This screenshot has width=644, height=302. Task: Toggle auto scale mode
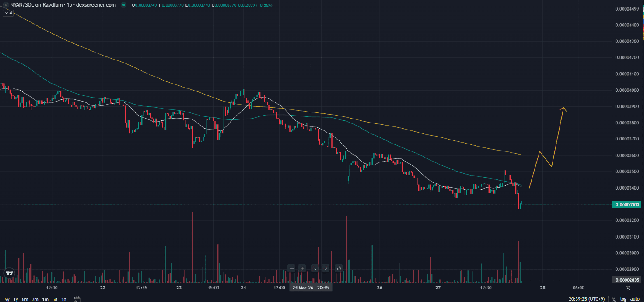tap(634, 299)
